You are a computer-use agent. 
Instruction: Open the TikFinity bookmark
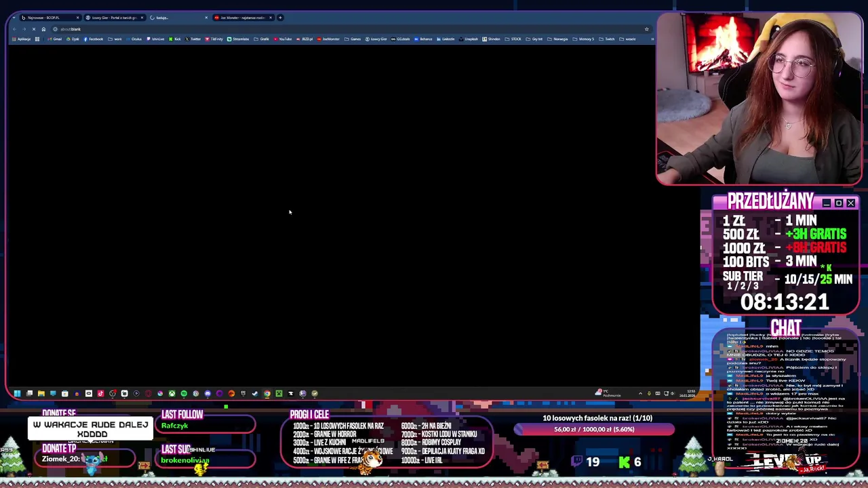click(x=214, y=39)
